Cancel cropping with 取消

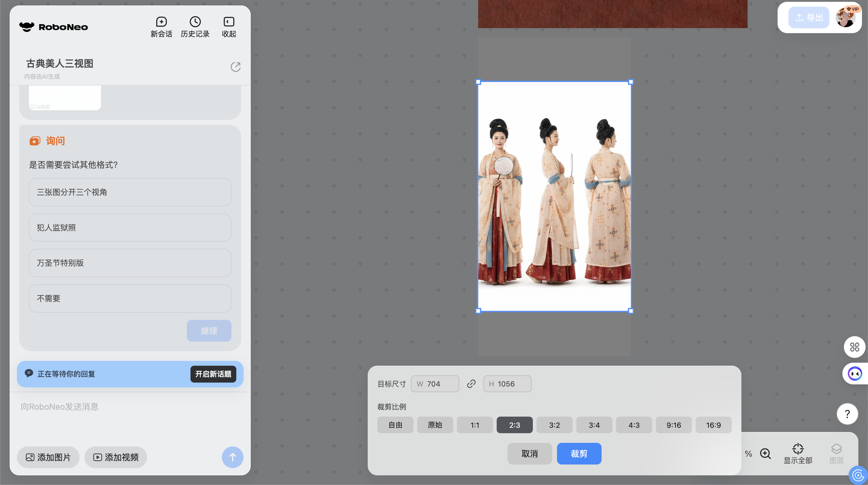click(x=529, y=454)
